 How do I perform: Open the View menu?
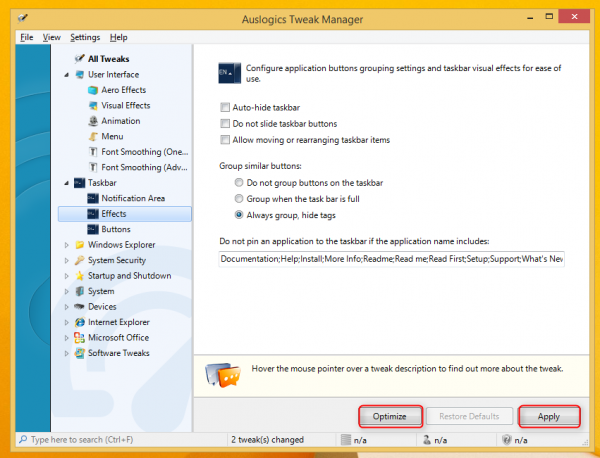(x=52, y=37)
